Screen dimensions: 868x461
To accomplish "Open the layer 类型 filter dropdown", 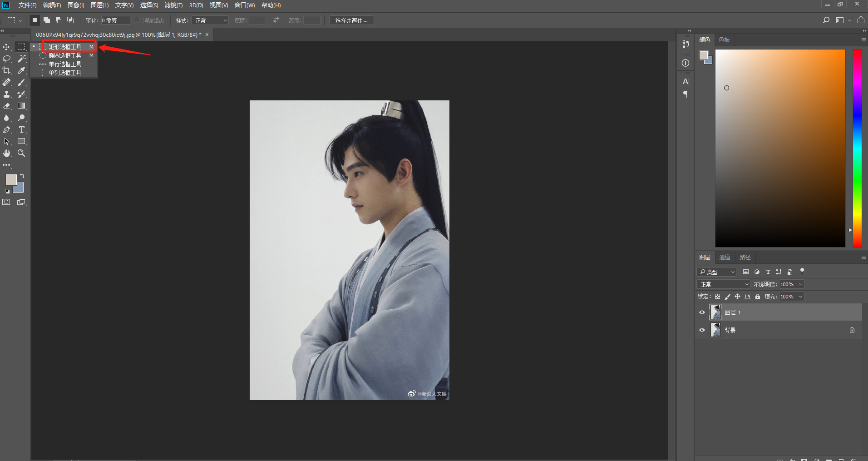I will pos(716,272).
